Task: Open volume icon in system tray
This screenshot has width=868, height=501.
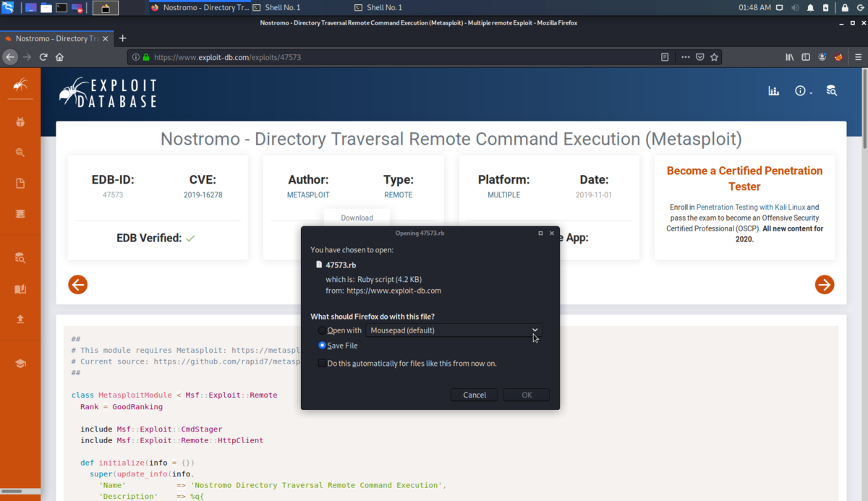Action: (x=794, y=8)
